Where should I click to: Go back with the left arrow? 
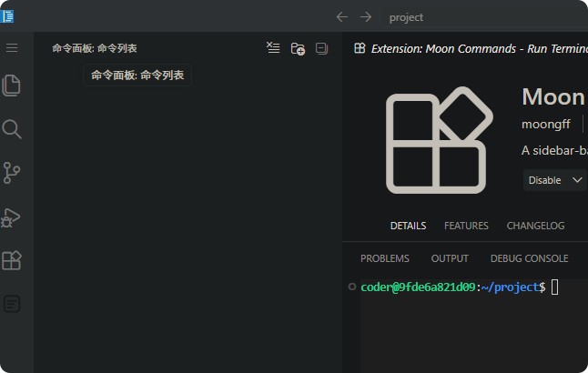click(x=341, y=17)
